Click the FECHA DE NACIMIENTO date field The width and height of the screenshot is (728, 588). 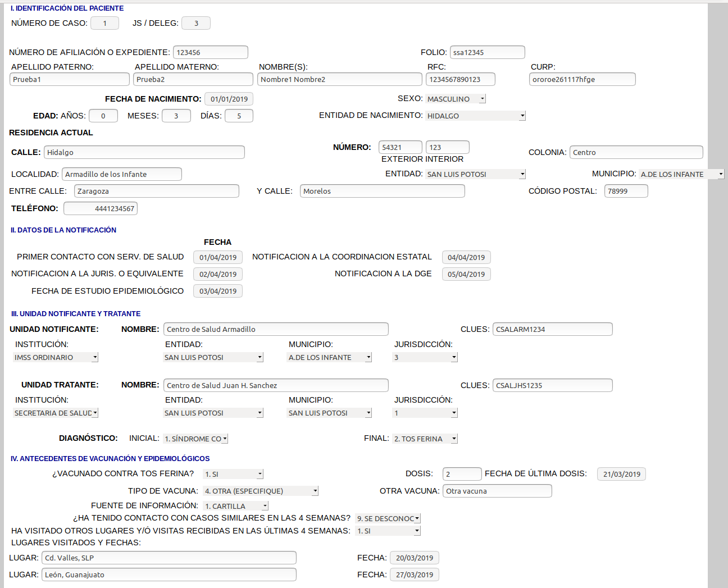229,99
